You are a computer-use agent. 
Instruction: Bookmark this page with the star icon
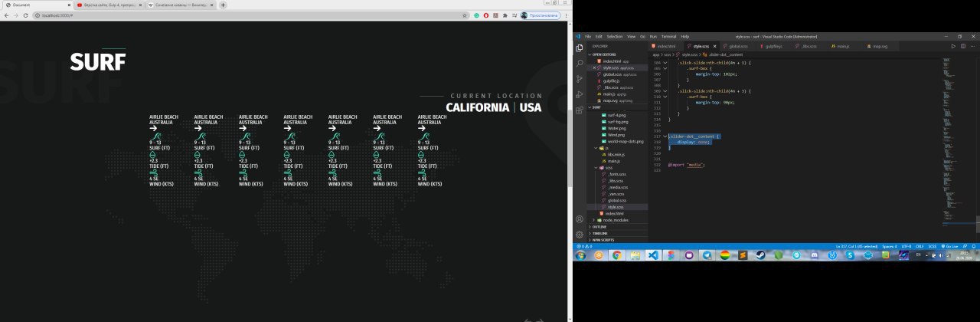click(x=465, y=15)
